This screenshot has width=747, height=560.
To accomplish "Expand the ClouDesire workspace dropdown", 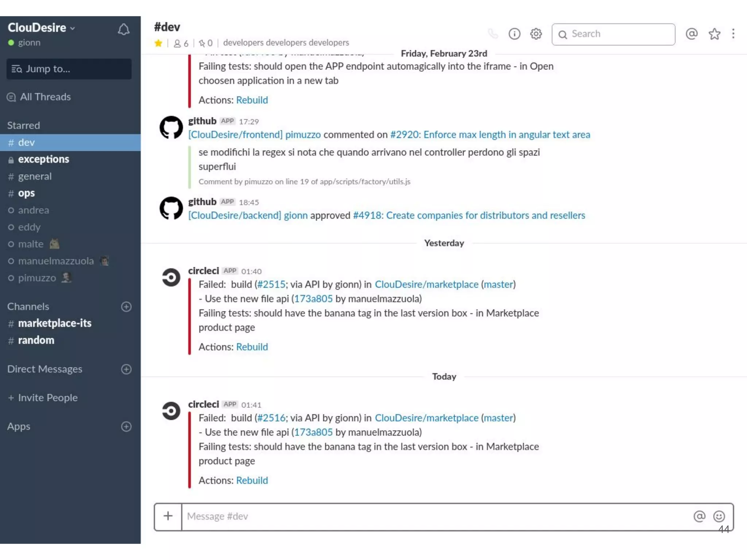I will coord(41,28).
